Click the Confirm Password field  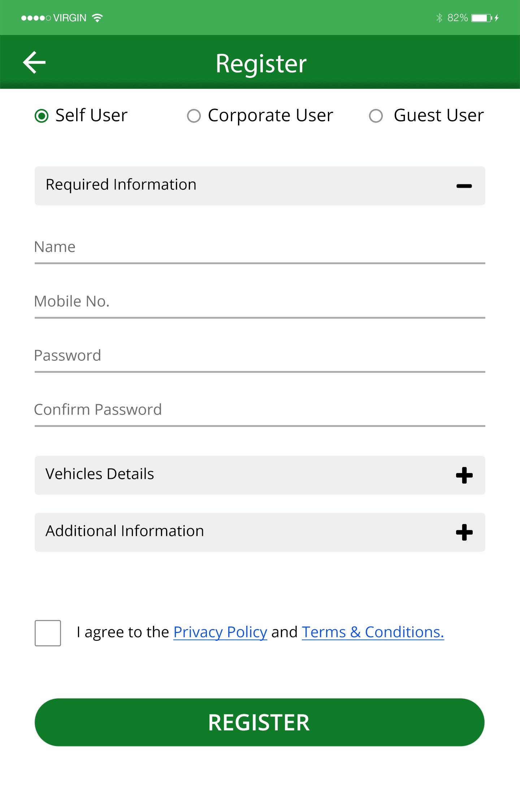(x=260, y=410)
